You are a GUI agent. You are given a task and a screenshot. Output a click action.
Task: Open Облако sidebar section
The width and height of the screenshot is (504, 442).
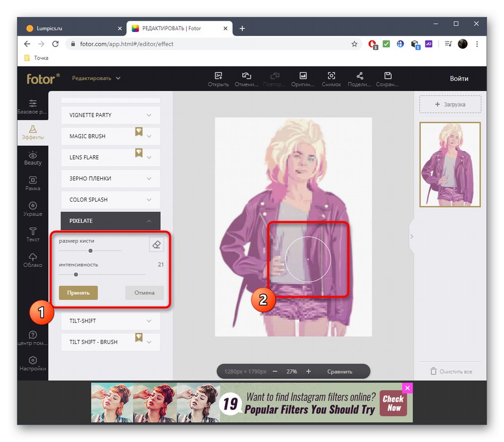(x=32, y=261)
